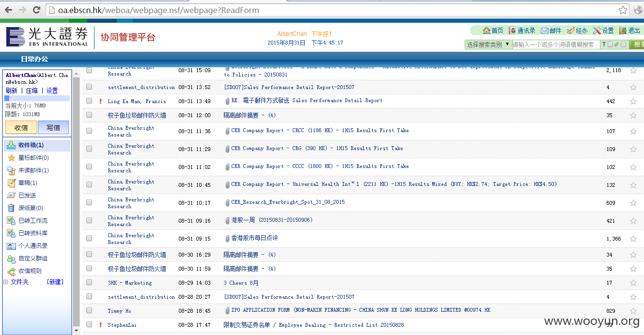
Task: Tick checkbox for StephenLai email
Action: [x=89, y=325]
